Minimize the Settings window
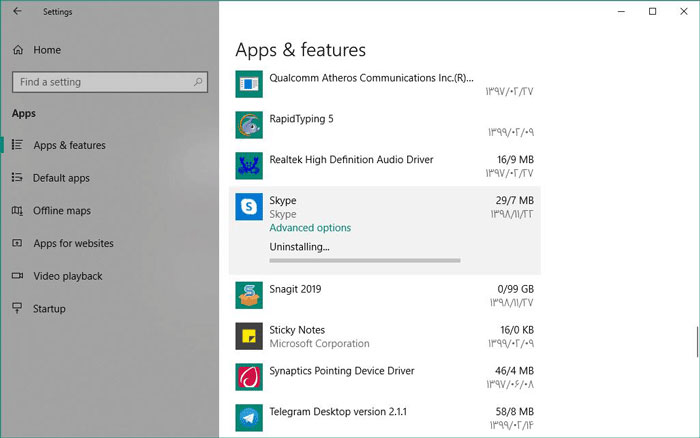The image size is (700, 438). pyautogui.click(x=621, y=11)
